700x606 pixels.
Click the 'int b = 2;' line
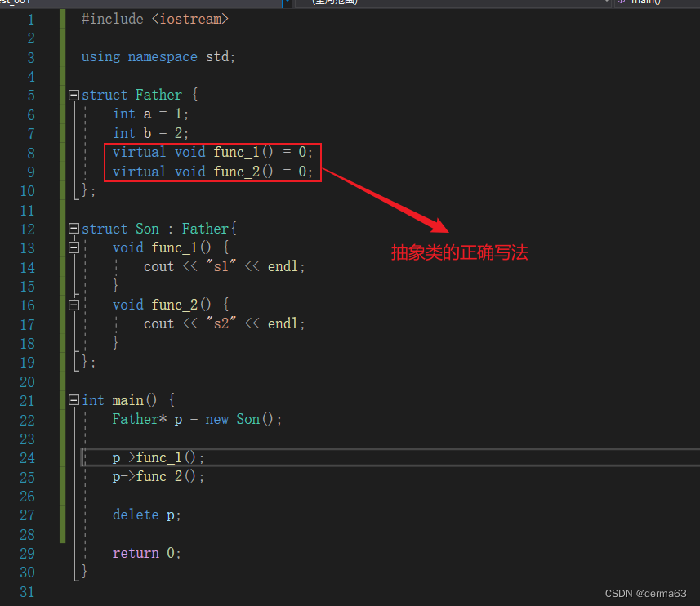[150, 133]
